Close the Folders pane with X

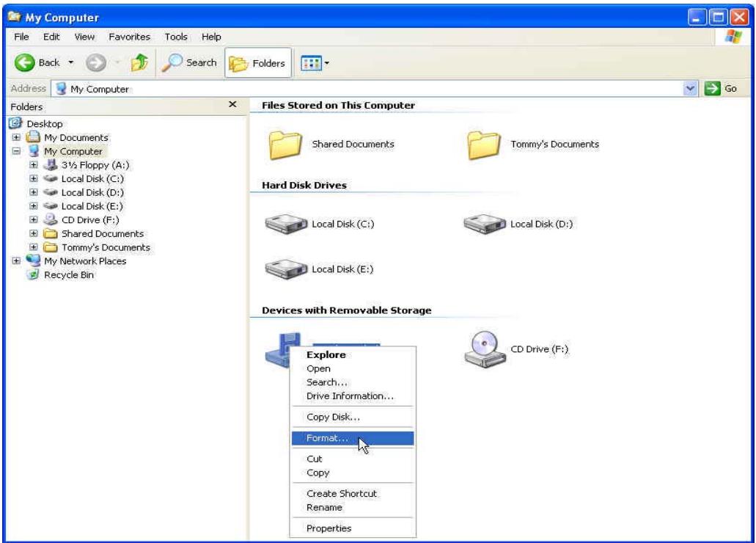click(x=232, y=104)
